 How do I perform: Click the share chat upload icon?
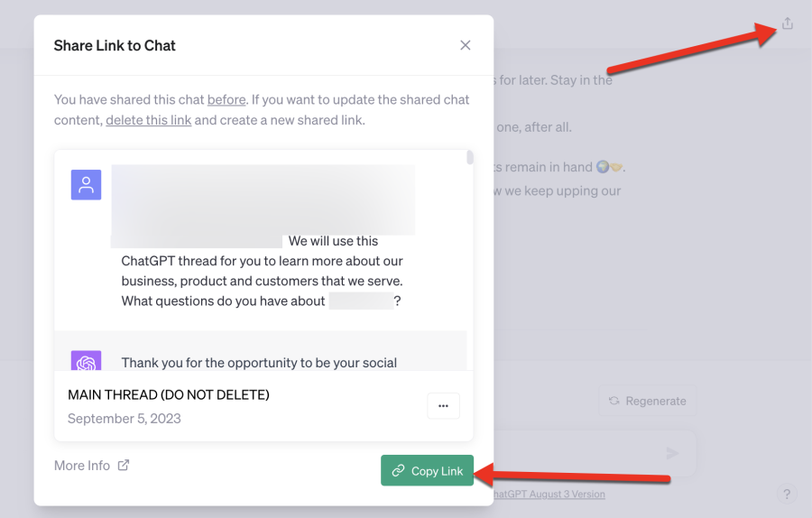[x=787, y=23]
